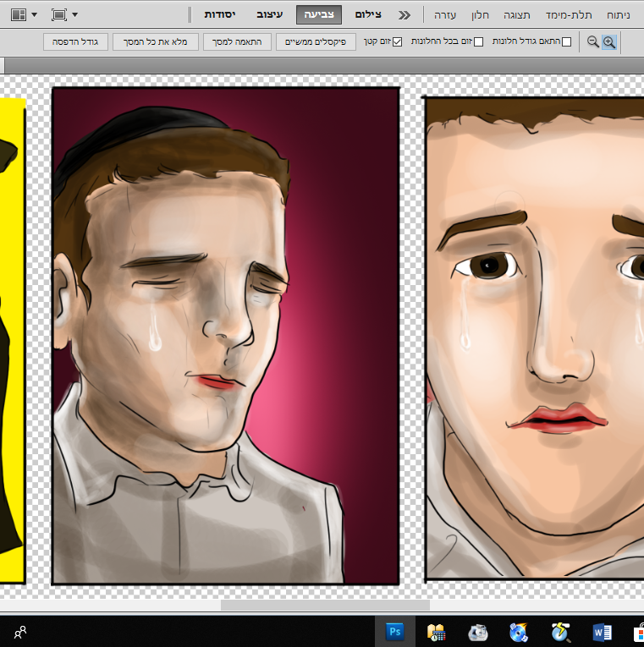The image size is (644, 647).
Task: Click the horizontal scrollbar below the canvas
Action: 325,605
